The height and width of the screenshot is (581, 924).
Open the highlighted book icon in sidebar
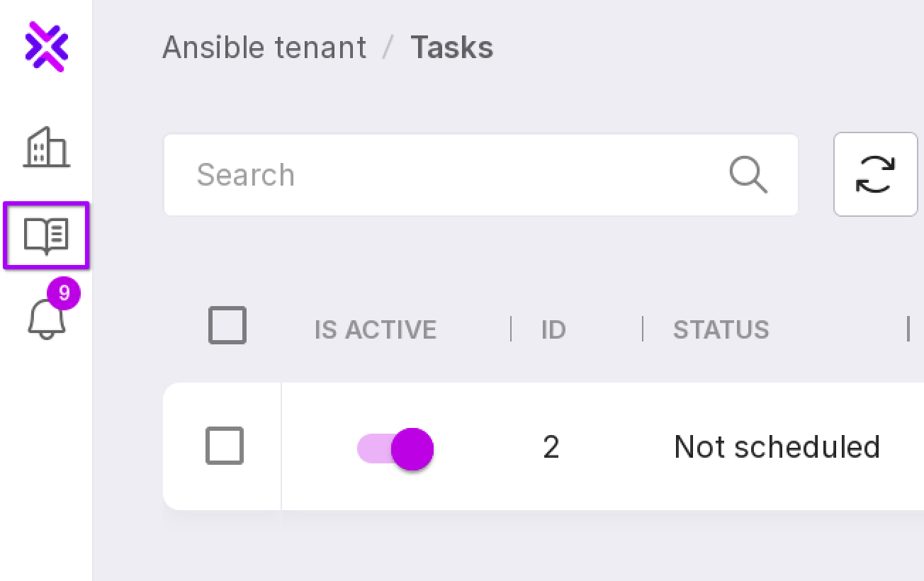point(47,235)
